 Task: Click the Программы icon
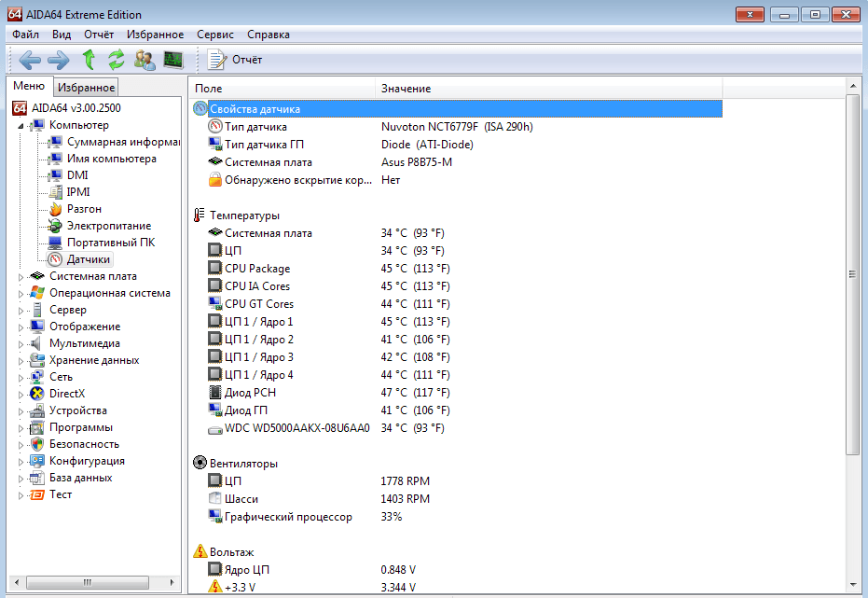click(37, 427)
